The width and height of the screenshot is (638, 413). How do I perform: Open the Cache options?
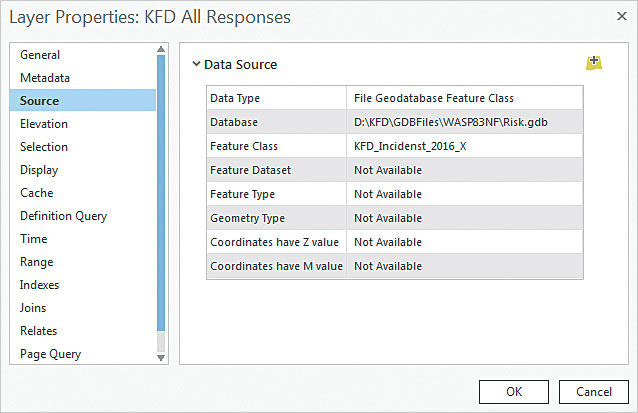pos(37,193)
